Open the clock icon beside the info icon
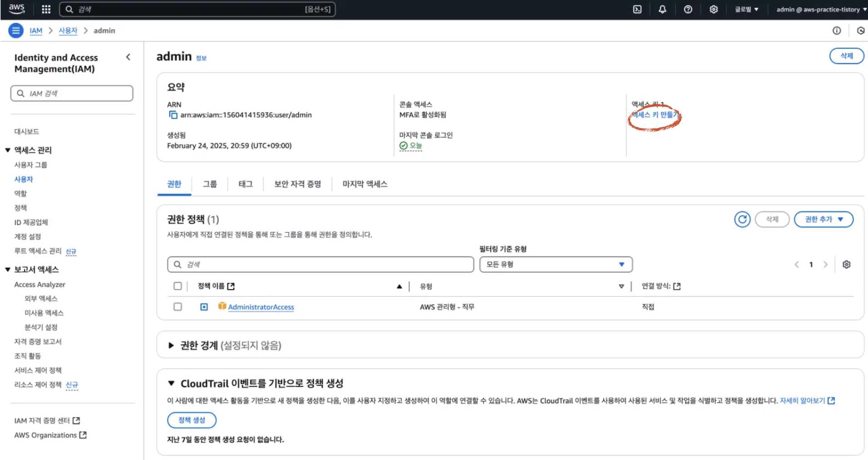The width and height of the screenshot is (868, 460). pyautogui.click(x=861, y=30)
